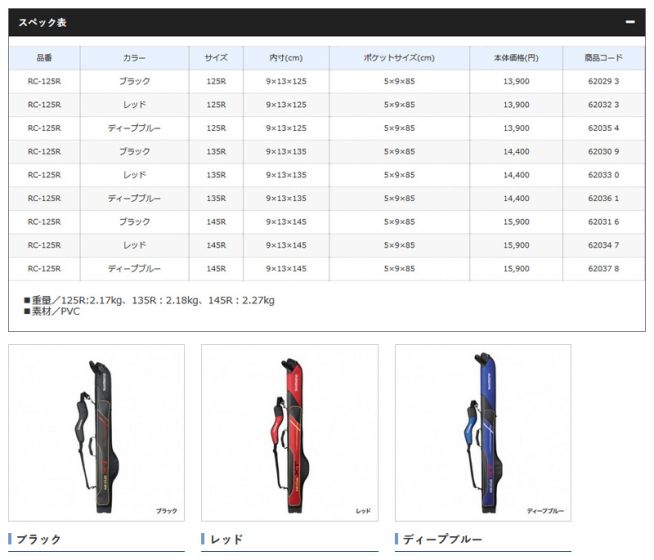Click size 145R in the 62031 6 row
The width and height of the screenshot is (654, 560).
216,222
